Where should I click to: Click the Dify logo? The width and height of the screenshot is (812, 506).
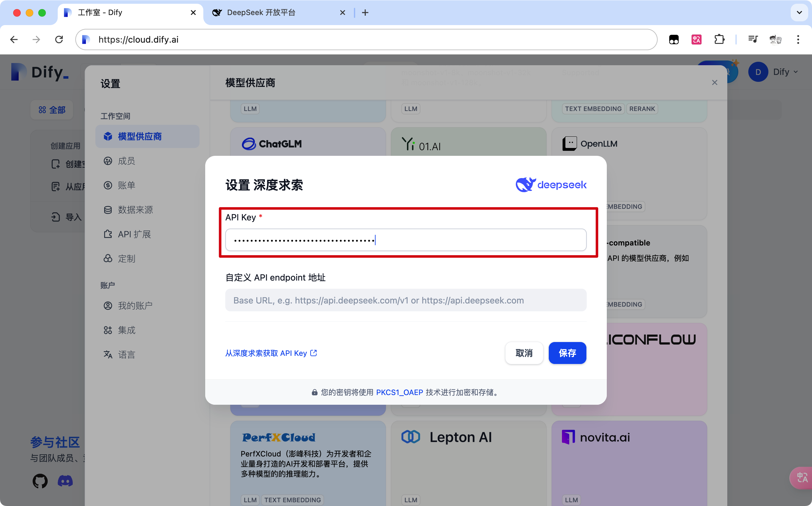coord(40,72)
